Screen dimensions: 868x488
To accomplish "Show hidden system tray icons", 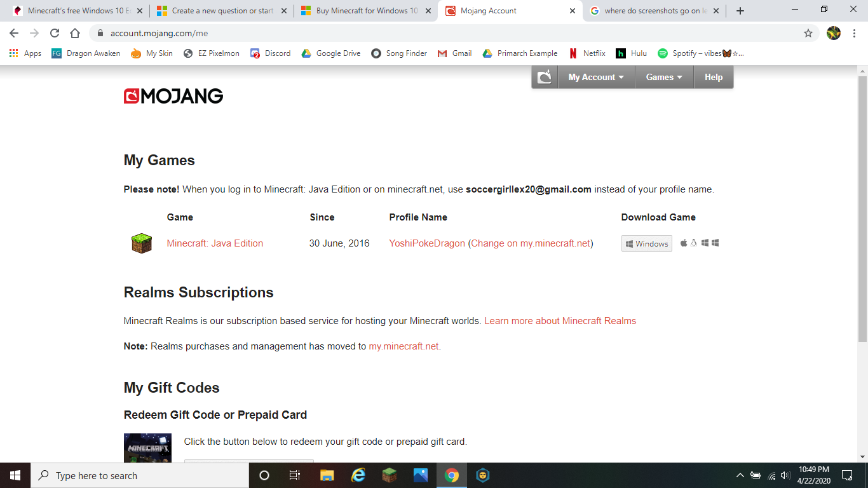I will click(x=740, y=475).
